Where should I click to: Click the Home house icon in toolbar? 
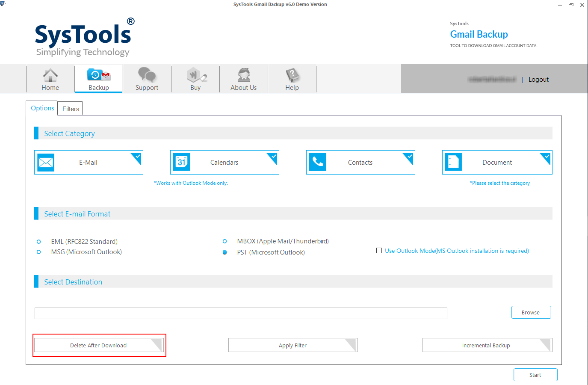[50, 75]
